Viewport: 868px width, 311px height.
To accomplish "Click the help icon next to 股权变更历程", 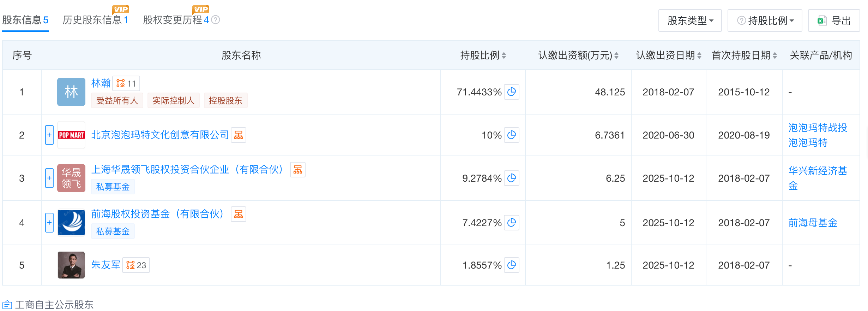I will [x=215, y=20].
